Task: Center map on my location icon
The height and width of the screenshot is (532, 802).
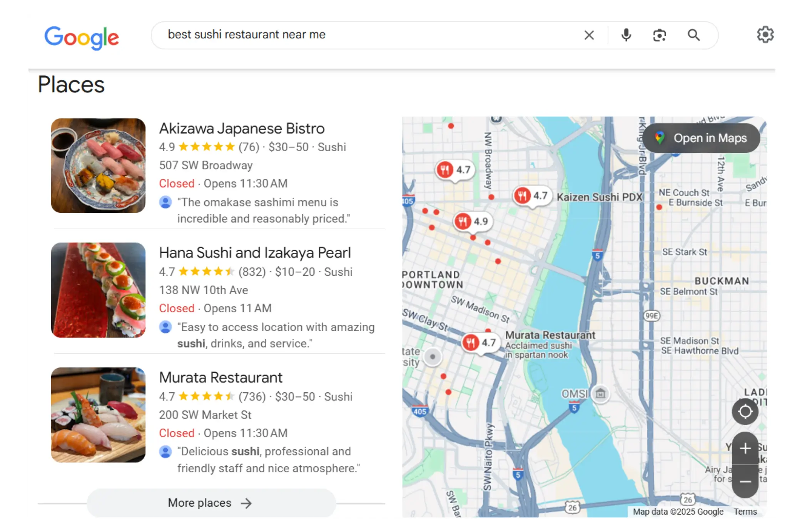Action: click(745, 412)
